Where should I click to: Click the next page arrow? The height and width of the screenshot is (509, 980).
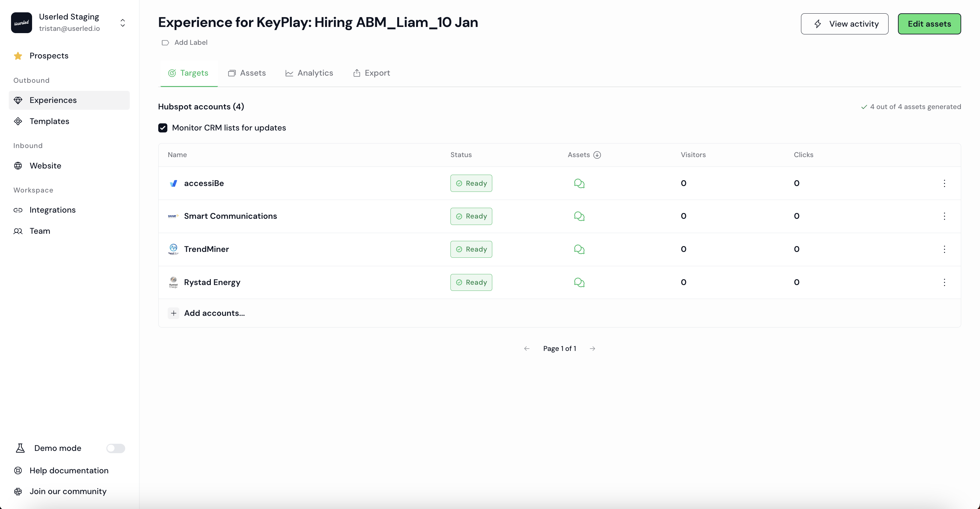pyautogui.click(x=592, y=349)
